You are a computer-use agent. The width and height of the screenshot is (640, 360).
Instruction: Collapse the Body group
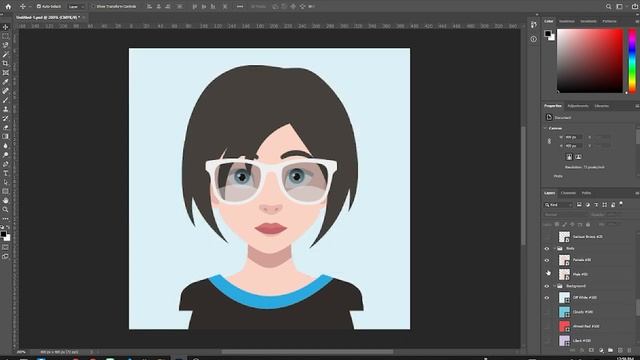(x=555, y=249)
